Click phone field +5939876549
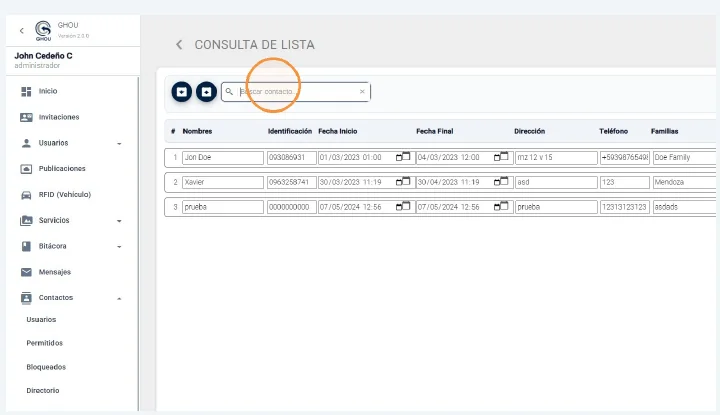 click(624, 157)
